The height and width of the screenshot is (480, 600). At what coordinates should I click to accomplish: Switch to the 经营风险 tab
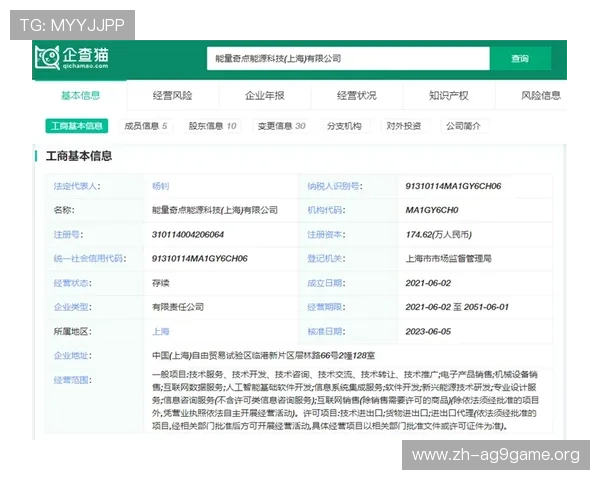tap(173, 95)
